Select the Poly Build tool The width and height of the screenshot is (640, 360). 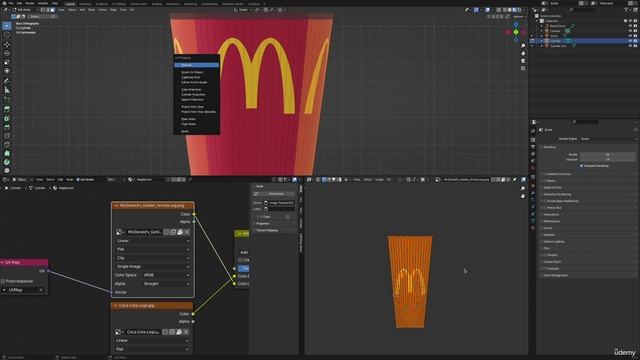(7, 153)
